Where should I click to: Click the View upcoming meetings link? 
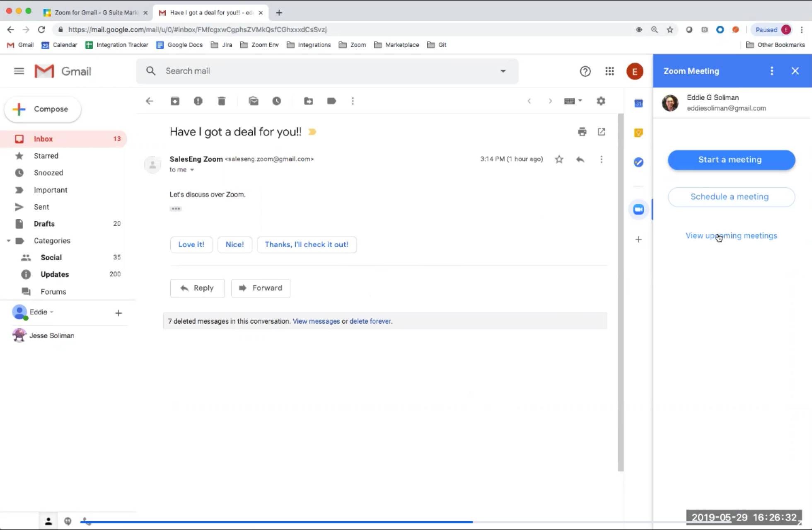click(x=731, y=235)
